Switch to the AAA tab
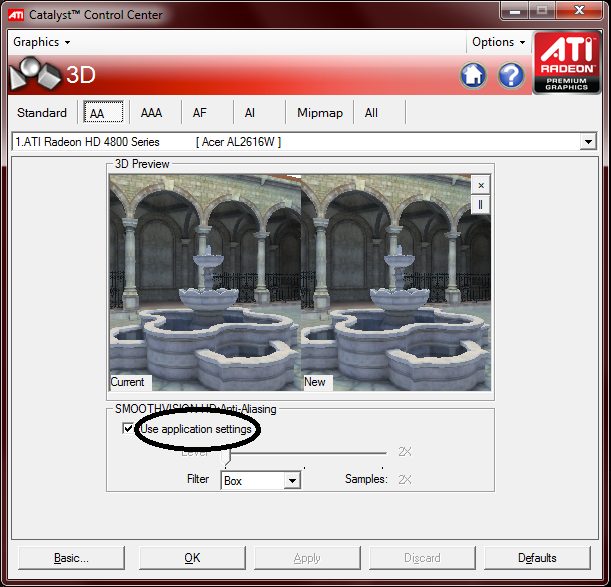 [x=151, y=113]
